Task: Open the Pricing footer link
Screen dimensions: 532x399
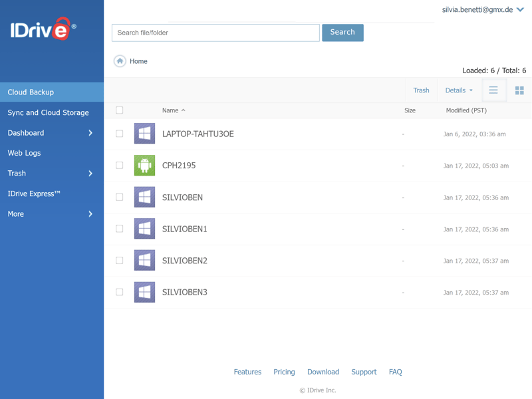Action: [x=284, y=372]
